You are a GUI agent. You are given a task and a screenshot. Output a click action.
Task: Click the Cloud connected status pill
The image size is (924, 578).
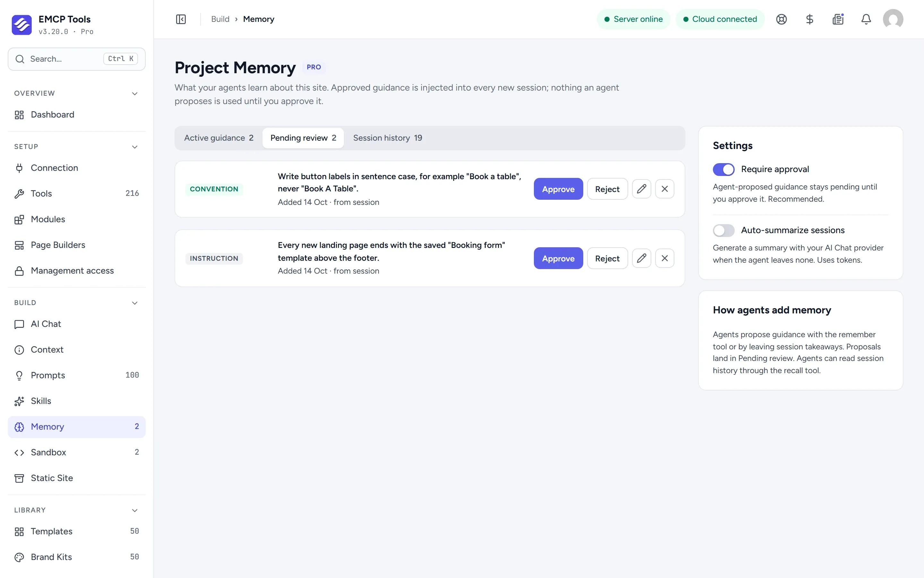[720, 19]
